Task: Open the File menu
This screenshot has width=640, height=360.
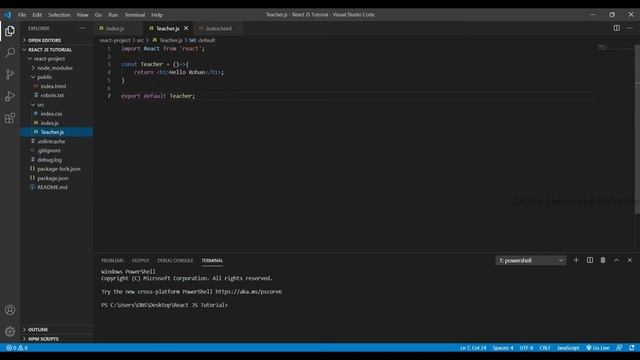Action: 22,15
